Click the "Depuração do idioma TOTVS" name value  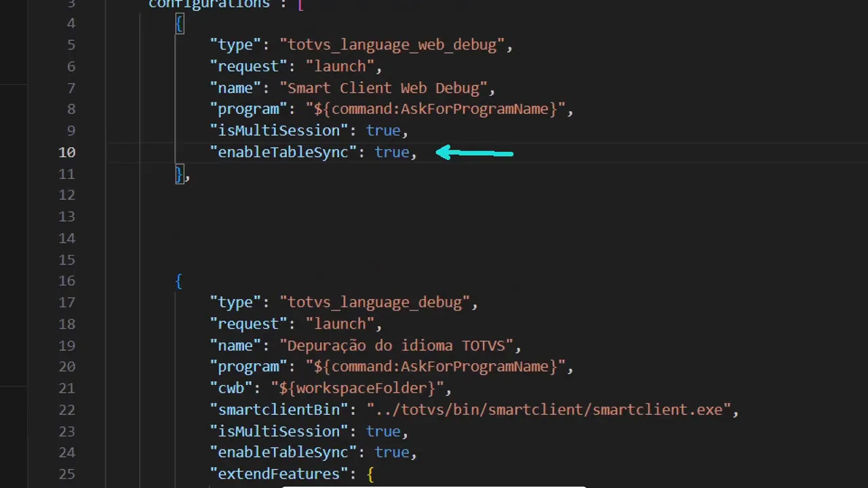(x=400, y=345)
